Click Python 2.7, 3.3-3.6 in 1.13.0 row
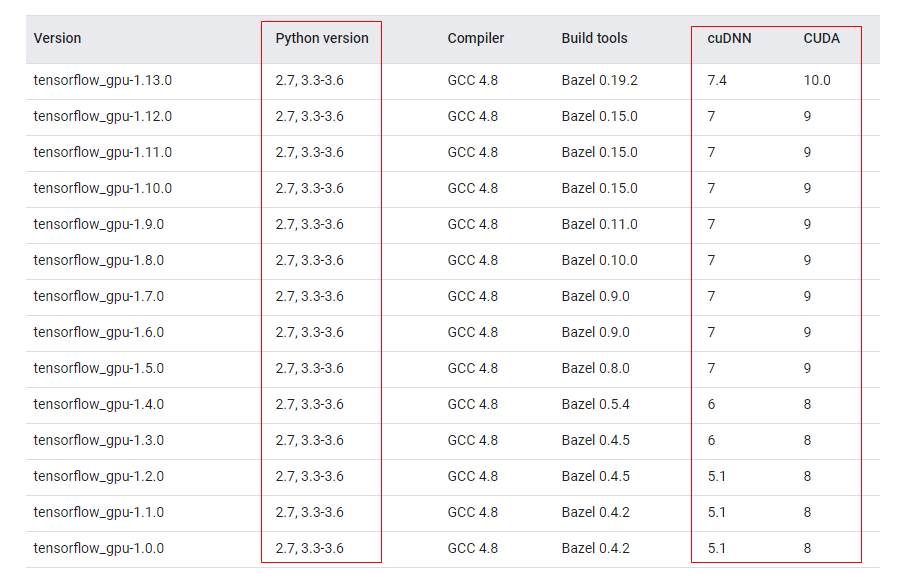This screenshot has height=587, width=911. (x=310, y=80)
